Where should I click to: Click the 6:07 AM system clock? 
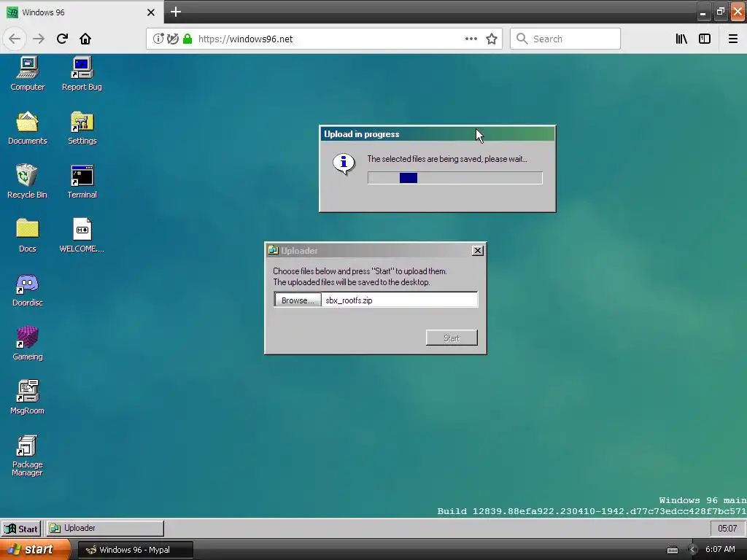720,550
